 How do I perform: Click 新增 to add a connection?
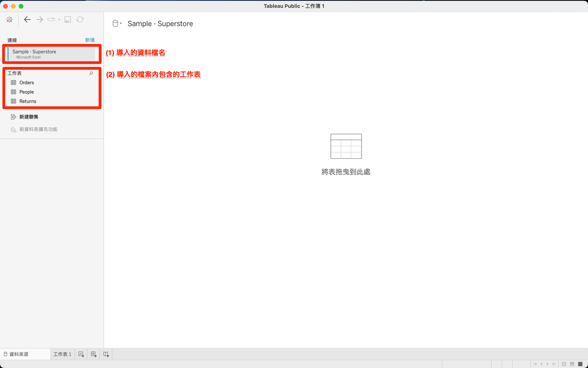coord(90,40)
